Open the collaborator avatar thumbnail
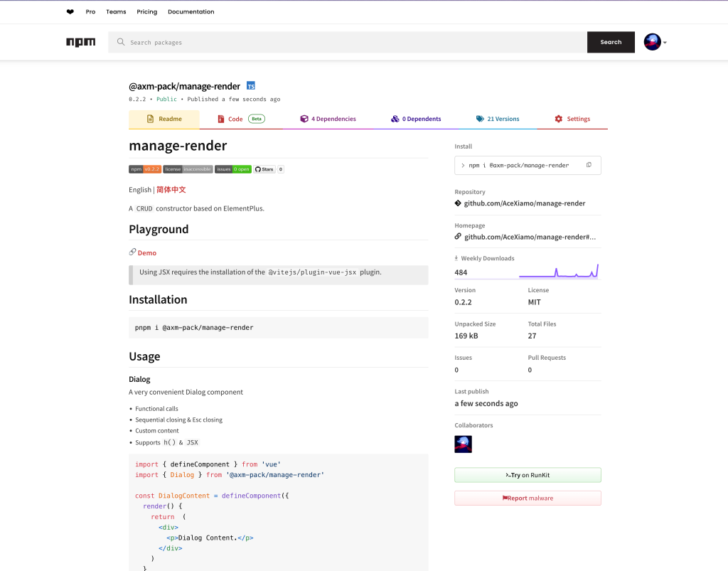Image resolution: width=728 pixels, height=571 pixels. [464, 444]
